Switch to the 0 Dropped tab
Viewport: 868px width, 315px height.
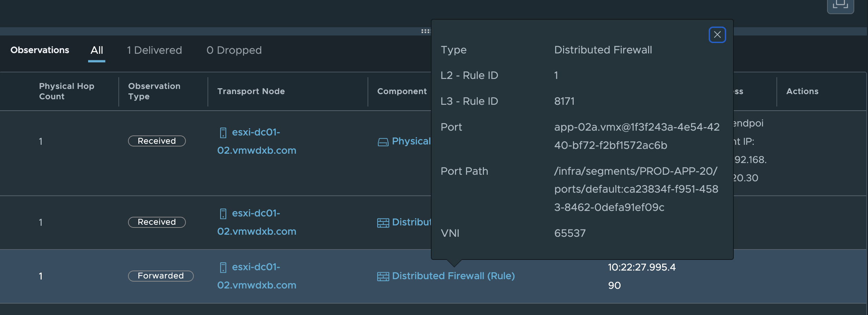point(234,50)
